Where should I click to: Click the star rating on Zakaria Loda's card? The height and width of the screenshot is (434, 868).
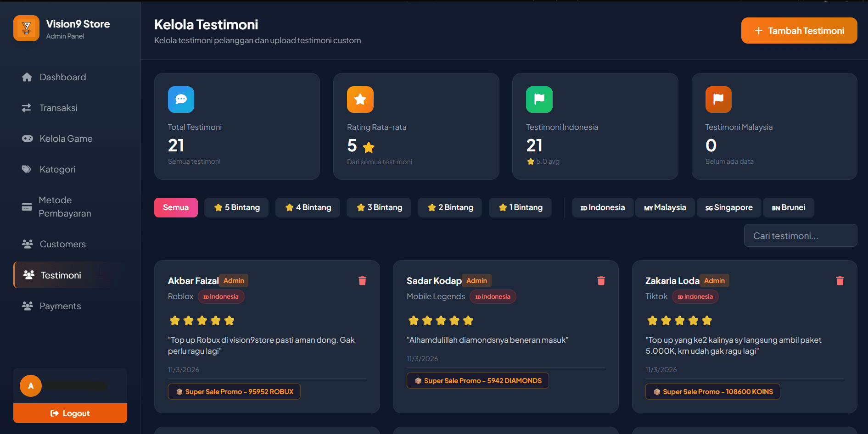(679, 321)
